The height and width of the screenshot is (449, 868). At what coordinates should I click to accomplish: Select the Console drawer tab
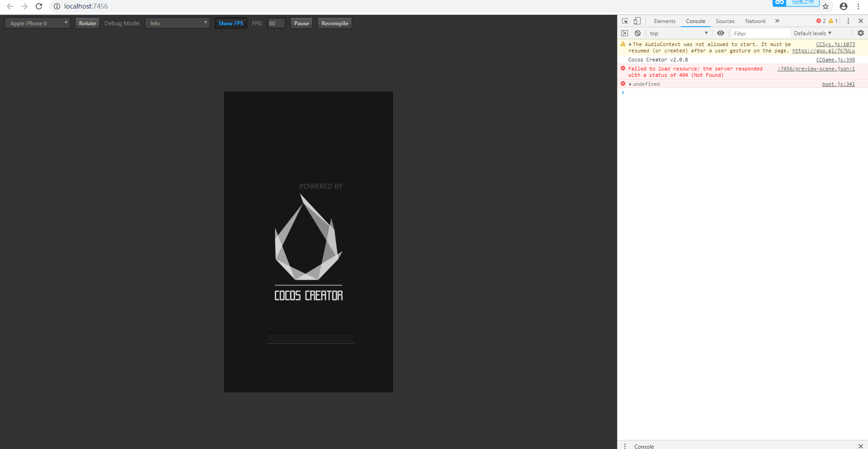tap(644, 446)
